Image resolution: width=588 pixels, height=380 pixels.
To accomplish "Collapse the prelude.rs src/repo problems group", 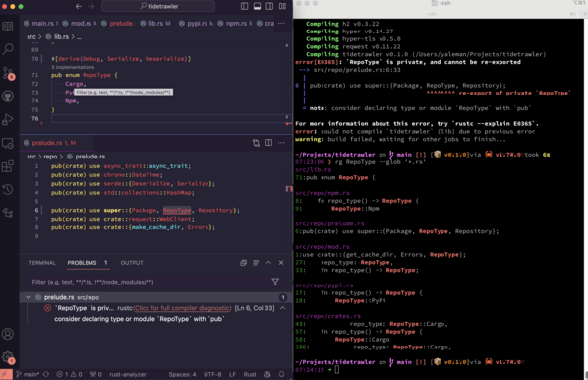I will click(x=29, y=297).
